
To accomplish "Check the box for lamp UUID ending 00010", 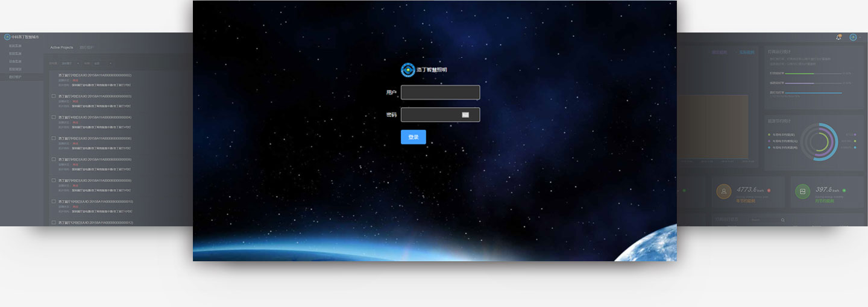I will point(54,202).
